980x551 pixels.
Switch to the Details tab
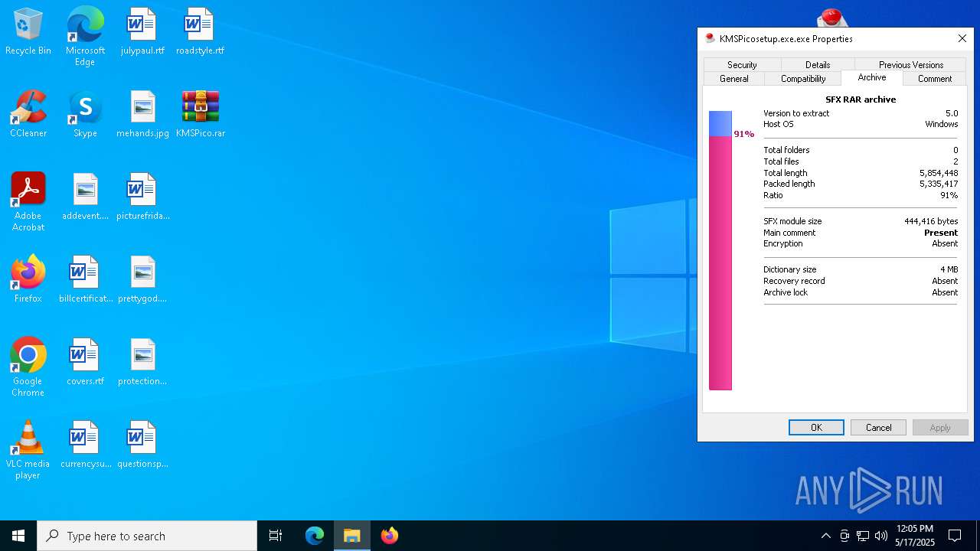(818, 65)
